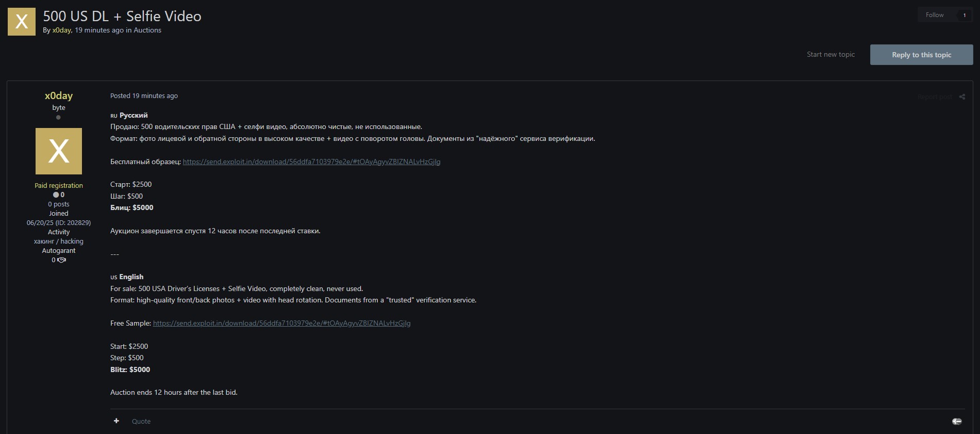This screenshot has height=434, width=980.
Task: Click the reputation dot icon beside 0
Action: (x=56, y=195)
